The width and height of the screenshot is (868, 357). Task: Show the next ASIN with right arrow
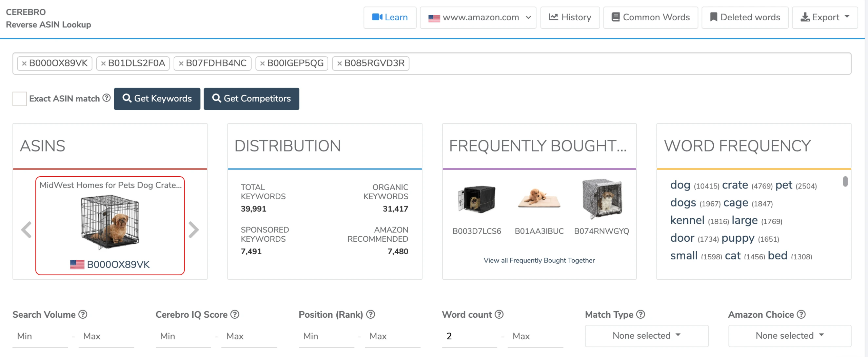[x=193, y=230]
